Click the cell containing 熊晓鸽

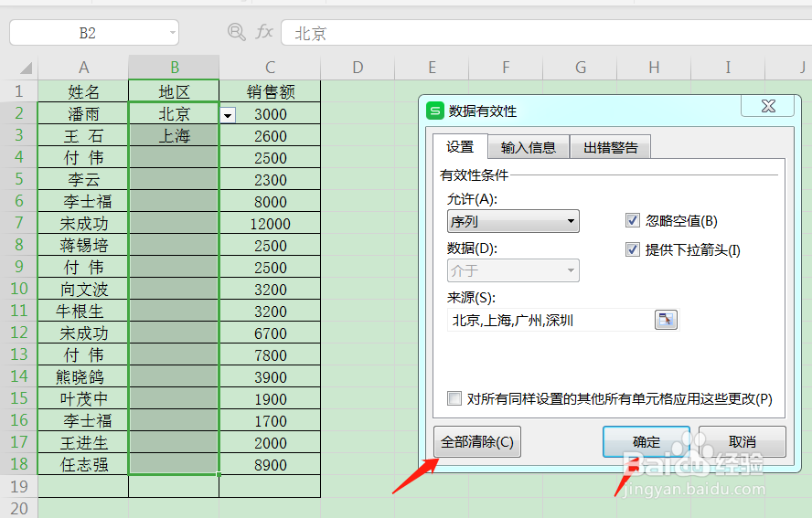click(x=83, y=376)
